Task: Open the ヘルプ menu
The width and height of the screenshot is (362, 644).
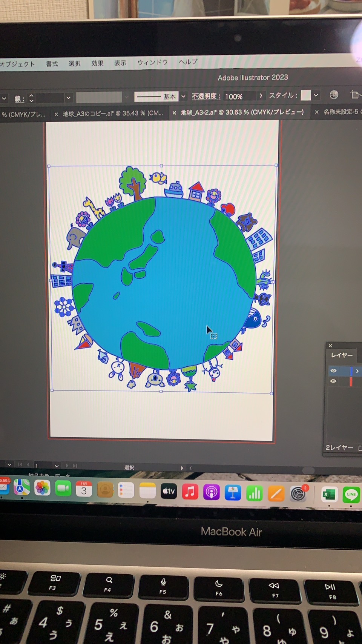Action: 188,61
